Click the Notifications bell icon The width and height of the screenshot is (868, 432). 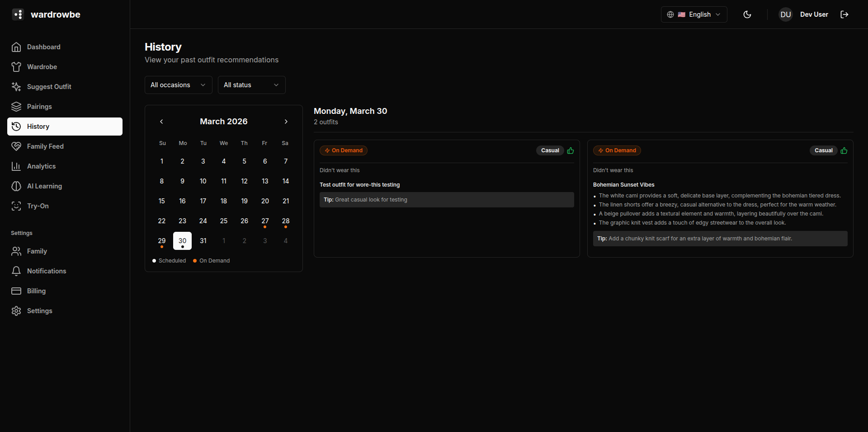(x=16, y=271)
